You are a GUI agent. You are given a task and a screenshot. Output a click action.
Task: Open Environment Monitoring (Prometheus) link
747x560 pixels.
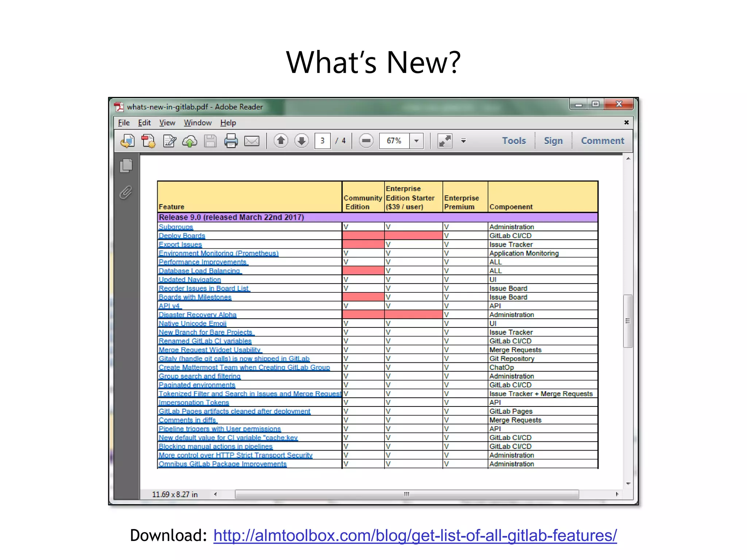(218, 253)
